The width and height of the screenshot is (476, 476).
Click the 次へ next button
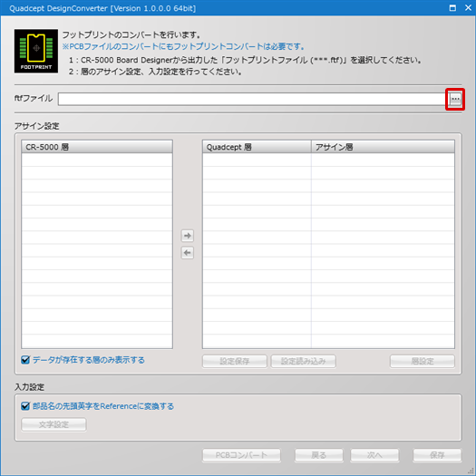[x=374, y=455]
